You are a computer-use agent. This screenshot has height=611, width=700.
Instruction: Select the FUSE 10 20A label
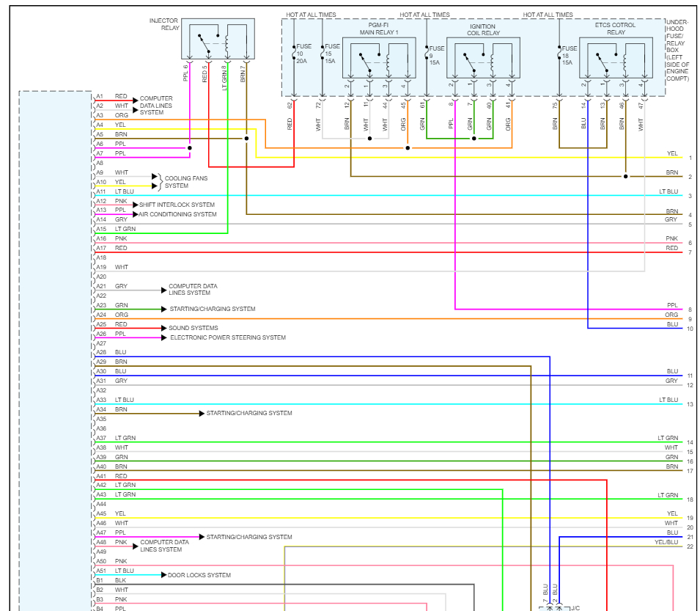point(303,54)
